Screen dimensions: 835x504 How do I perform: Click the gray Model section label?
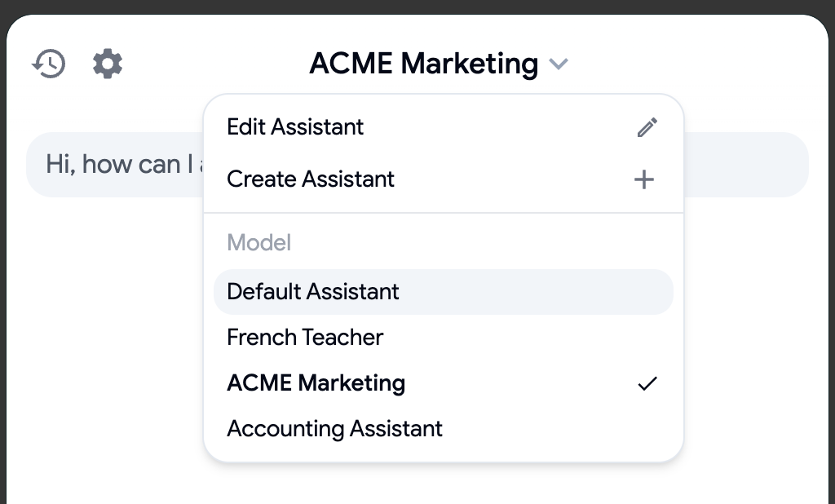(258, 243)
